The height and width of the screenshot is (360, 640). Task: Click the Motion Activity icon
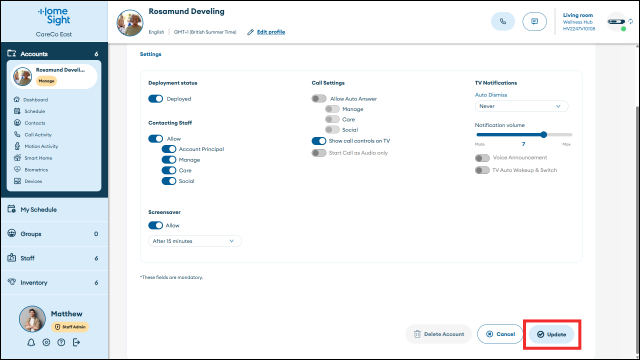(17, 146)
